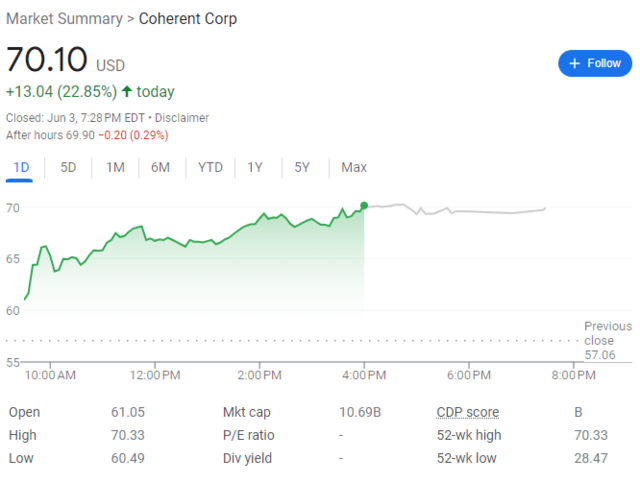The width and height of the screenshot is (640, 483).
Task: Click the green closing price dot
Action: click(364, 206)
